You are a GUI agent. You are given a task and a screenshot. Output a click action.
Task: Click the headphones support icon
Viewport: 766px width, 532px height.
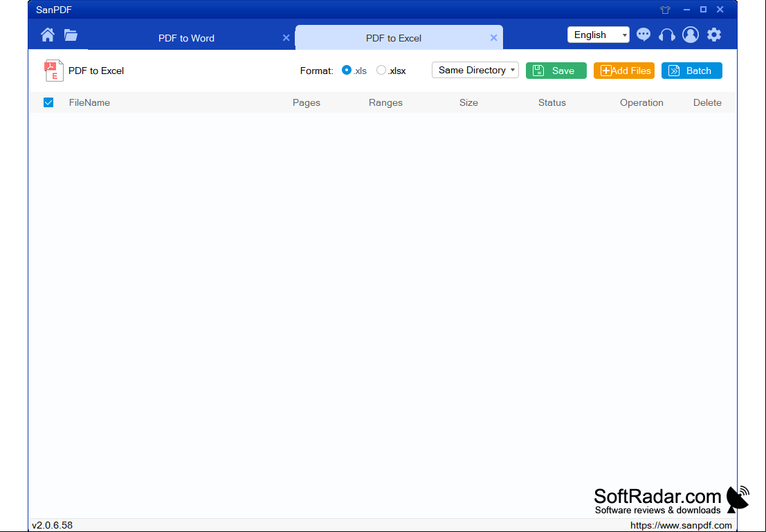[x=667, y=35]
